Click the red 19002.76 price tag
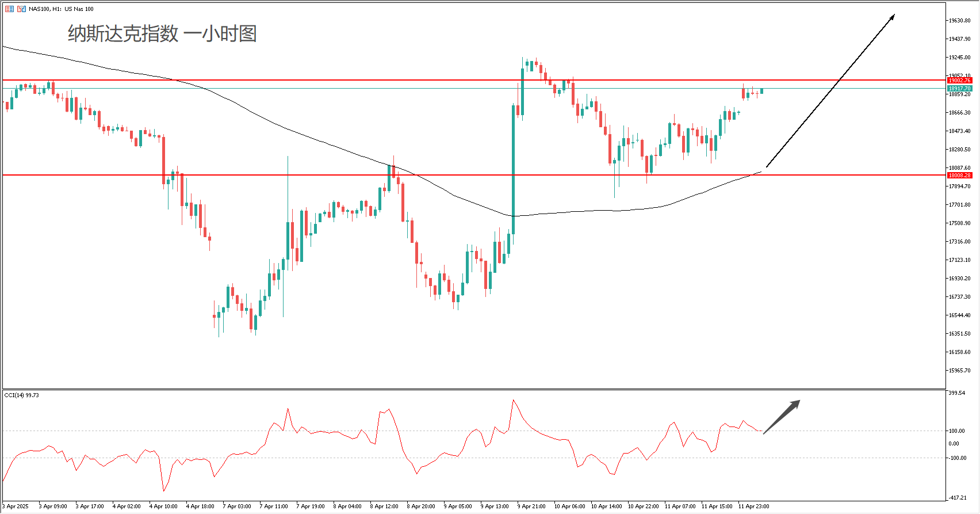The height and width of the screenshot is (514, 980). (959, 81)
